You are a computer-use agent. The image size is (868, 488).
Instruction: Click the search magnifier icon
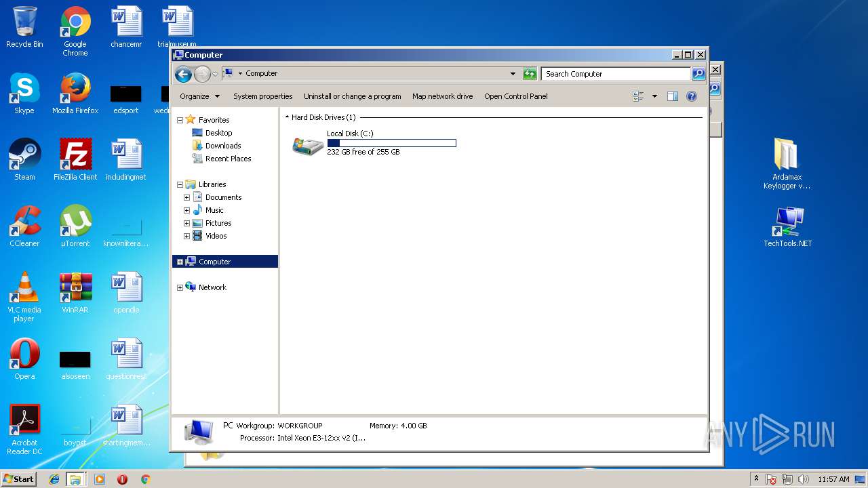[698, 74]
